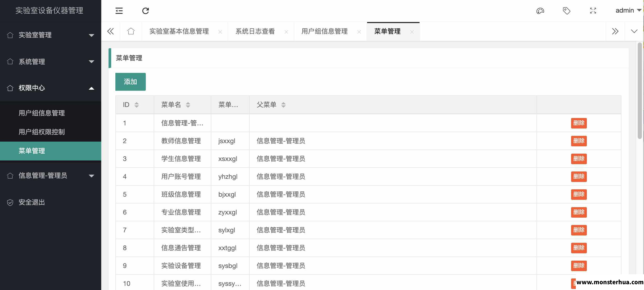Delete the 专业信息管理 row

pyautogui.click(x=579, y=212)
